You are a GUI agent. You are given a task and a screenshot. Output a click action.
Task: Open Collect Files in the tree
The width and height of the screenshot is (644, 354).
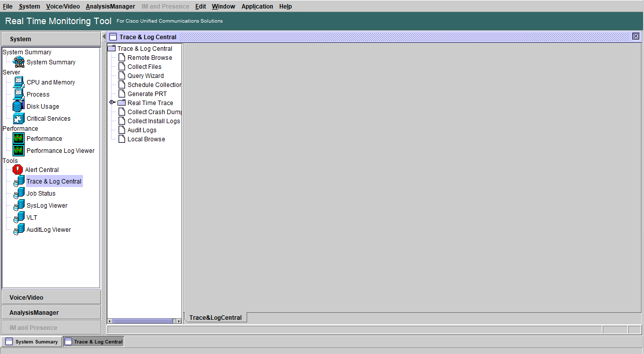pos(144,67)
